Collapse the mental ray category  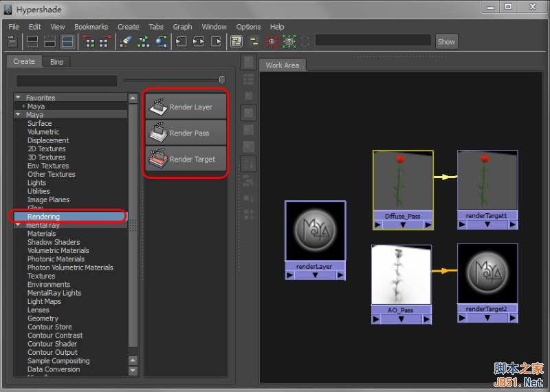click(x=19, y=225)
